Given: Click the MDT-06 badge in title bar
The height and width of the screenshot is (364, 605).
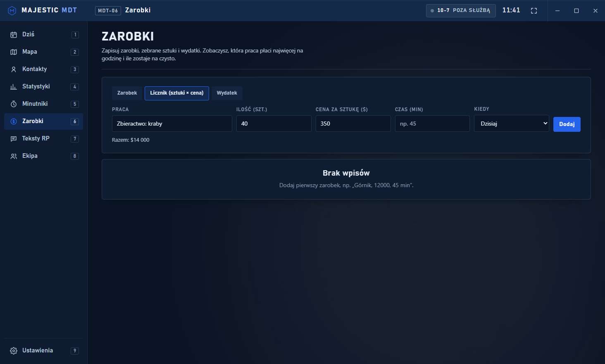Looking at the screenshot, I should (x=108, y=11).
